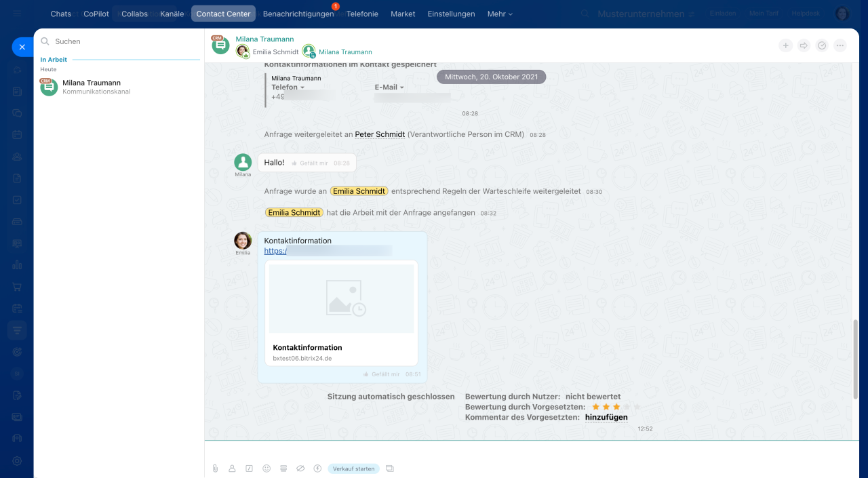Open the Kontaktinformation link preview image
This screenshot has width=868, height=478.
[341, 299]
